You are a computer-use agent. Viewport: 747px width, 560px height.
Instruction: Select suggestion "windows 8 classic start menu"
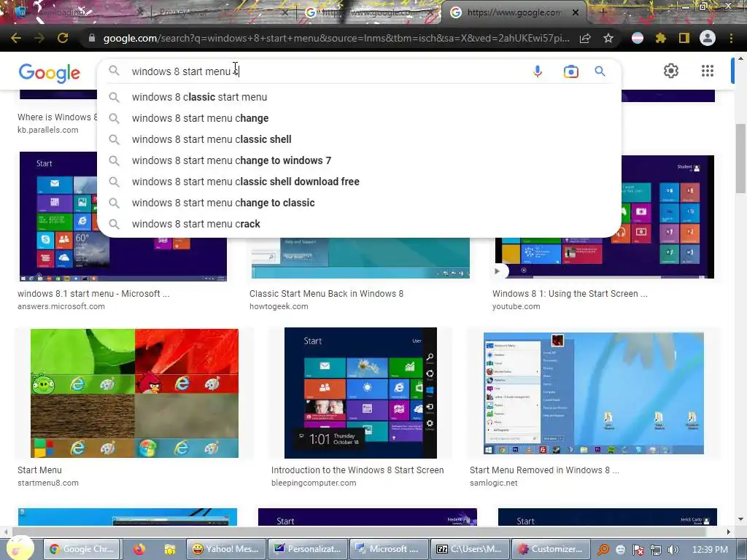point(359,97)
